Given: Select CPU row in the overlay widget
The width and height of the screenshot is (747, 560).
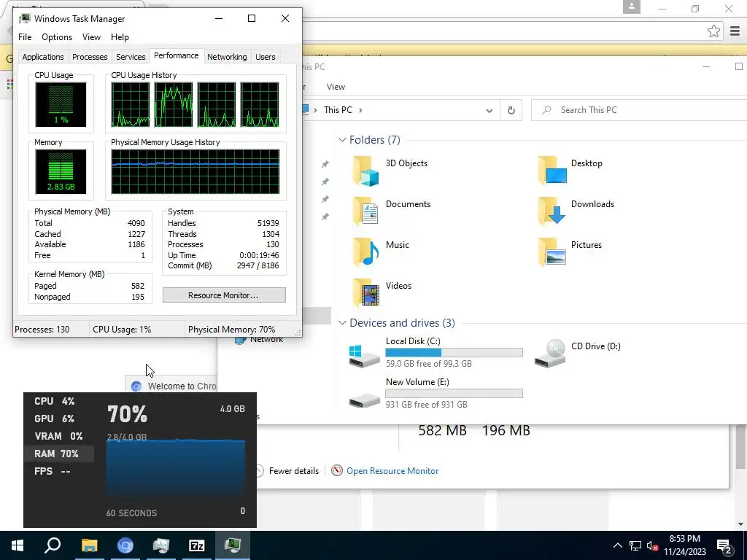Looking at the screenshot, I should coord(58,402).
